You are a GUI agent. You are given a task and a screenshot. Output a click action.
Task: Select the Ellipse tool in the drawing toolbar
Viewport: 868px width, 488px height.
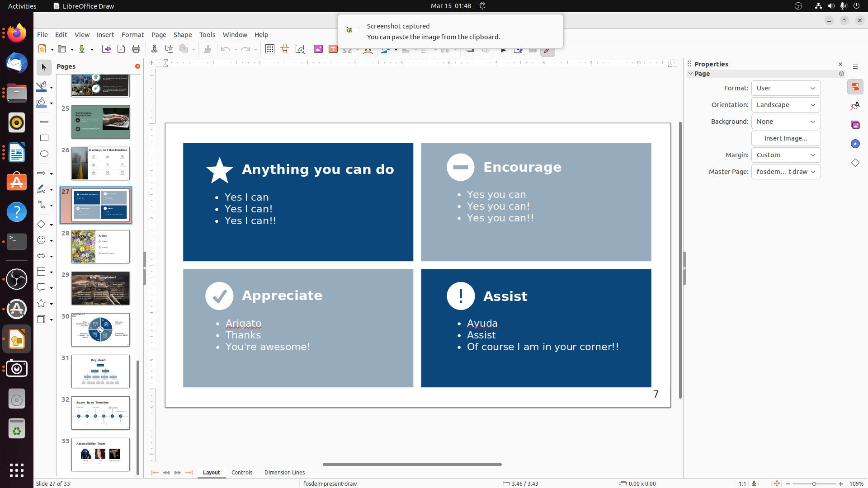pyautogui.click(x=44, y=154)
